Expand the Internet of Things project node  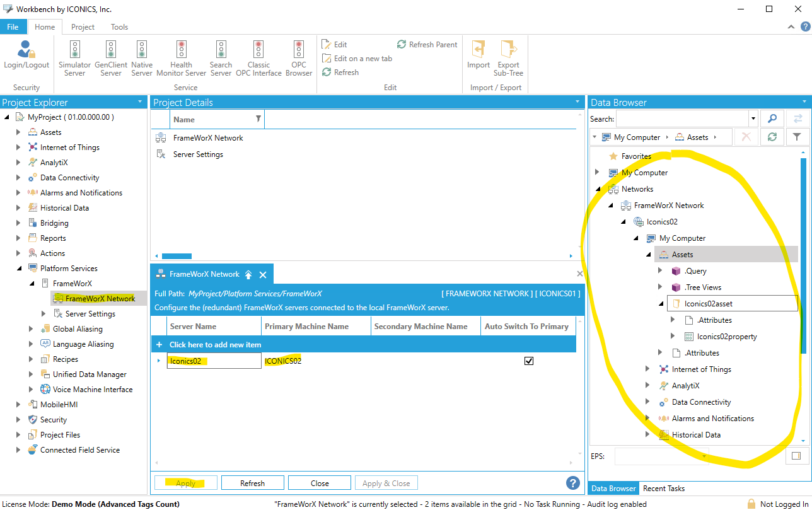click(x=18, y=148)
